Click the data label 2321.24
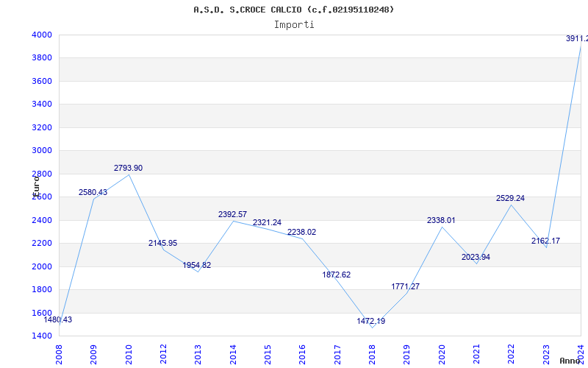Screen dimensions: 588x368 click(267, 223)
